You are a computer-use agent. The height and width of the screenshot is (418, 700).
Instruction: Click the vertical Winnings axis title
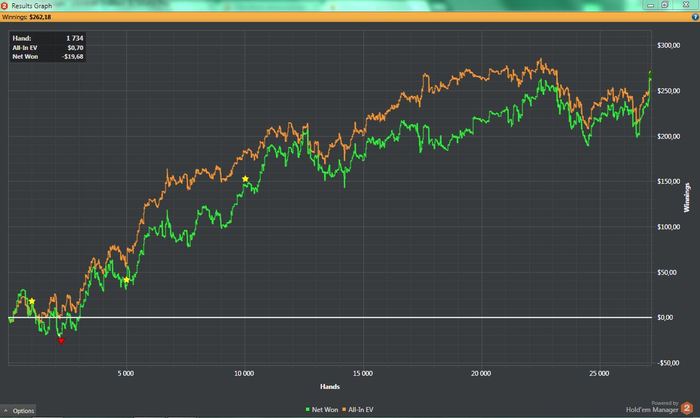tap(687, 197)
